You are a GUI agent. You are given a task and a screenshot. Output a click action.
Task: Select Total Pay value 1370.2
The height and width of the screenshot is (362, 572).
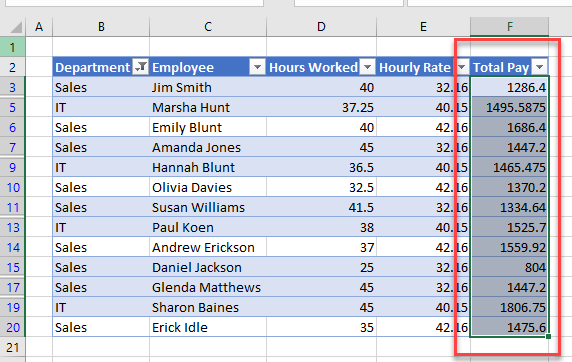coord(510,187)
